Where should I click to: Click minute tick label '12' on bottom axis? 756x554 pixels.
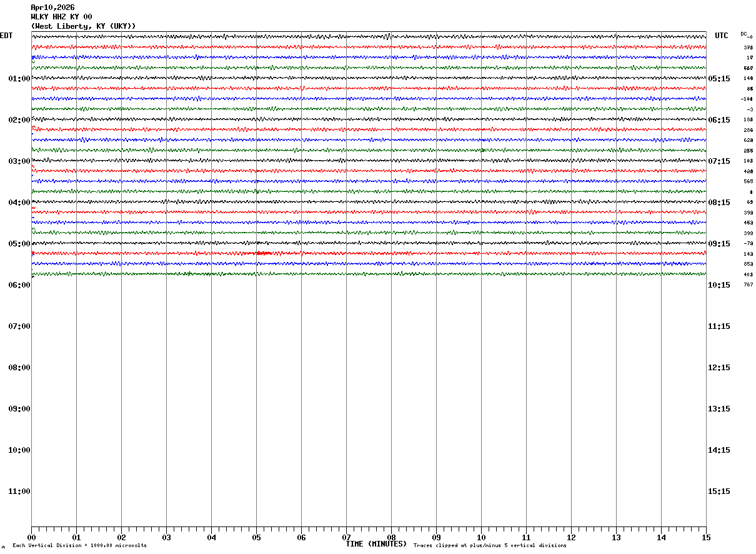coord(571,538)
